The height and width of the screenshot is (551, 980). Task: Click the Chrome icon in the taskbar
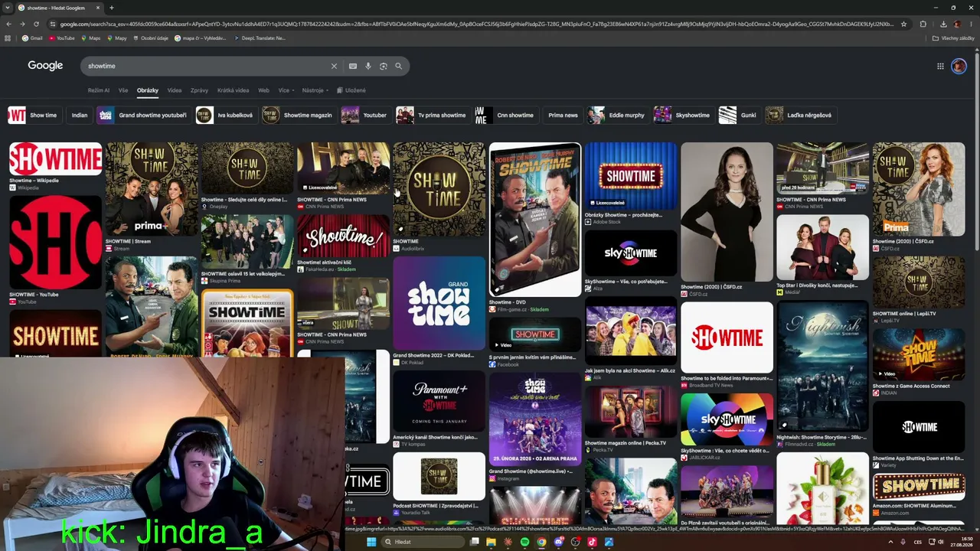(x=541, y=542)
